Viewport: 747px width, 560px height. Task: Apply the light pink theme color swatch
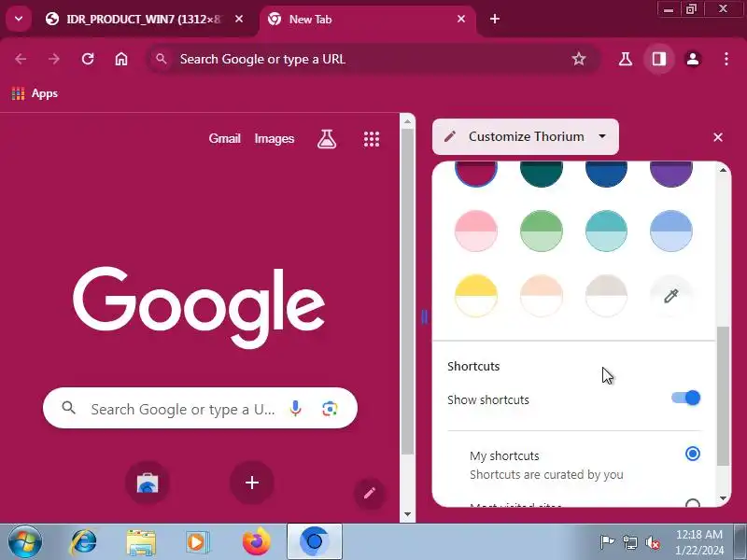click(x=476, y=231)
